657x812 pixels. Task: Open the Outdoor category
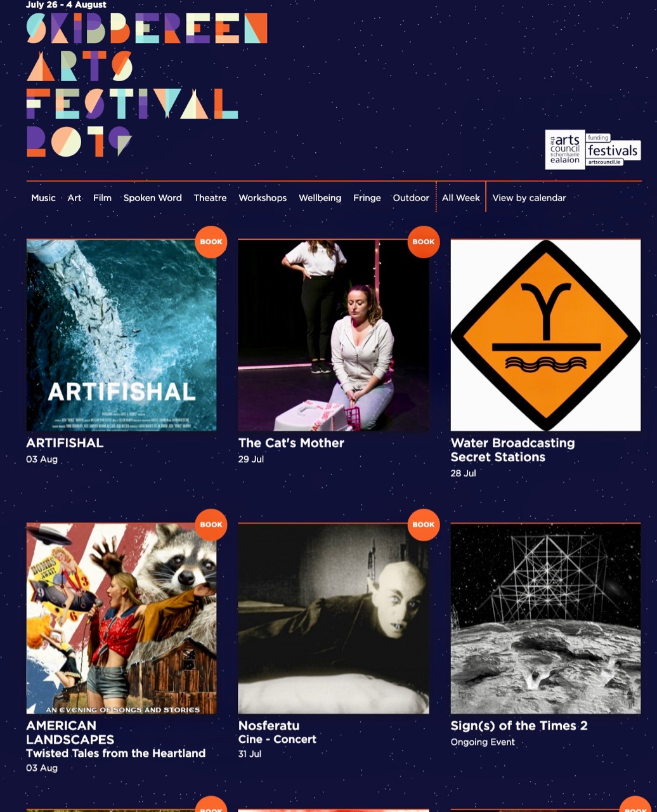[x=411, y=198]
